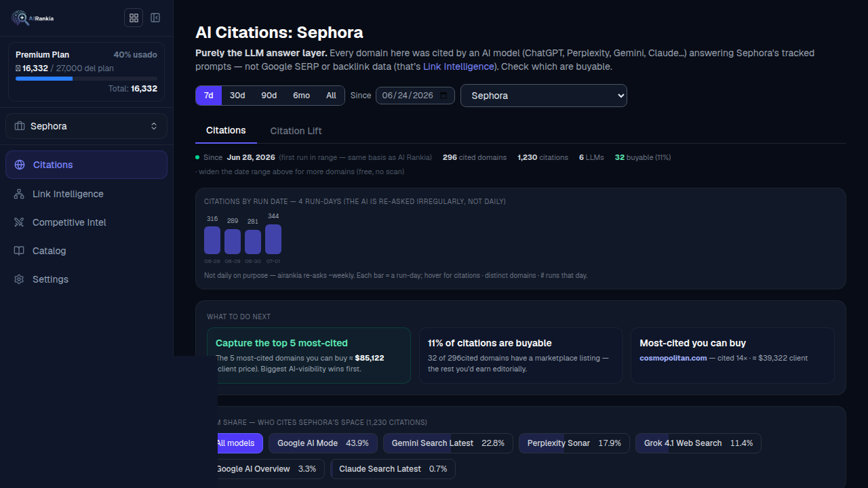
Task: Open 11% of citations are buyable card
Action: coord(521,356)
